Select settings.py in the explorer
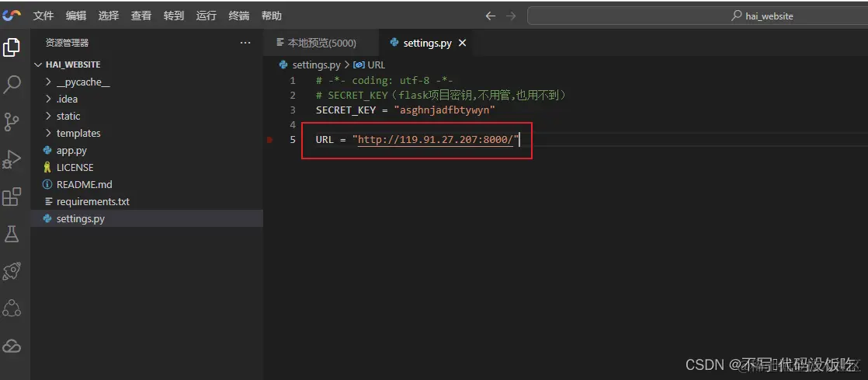Image resolution: width=868 pixels, height=380 pixels. (x=147, y=219)
